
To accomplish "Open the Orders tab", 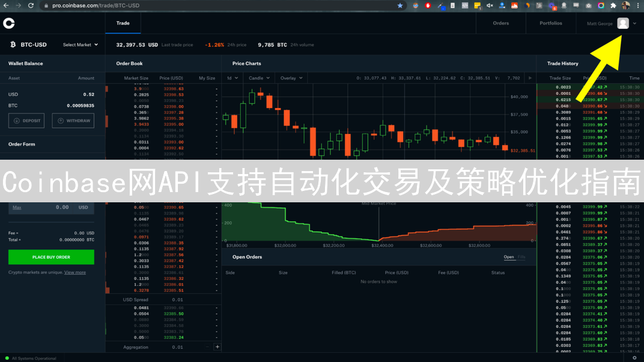I will point(500,23).
